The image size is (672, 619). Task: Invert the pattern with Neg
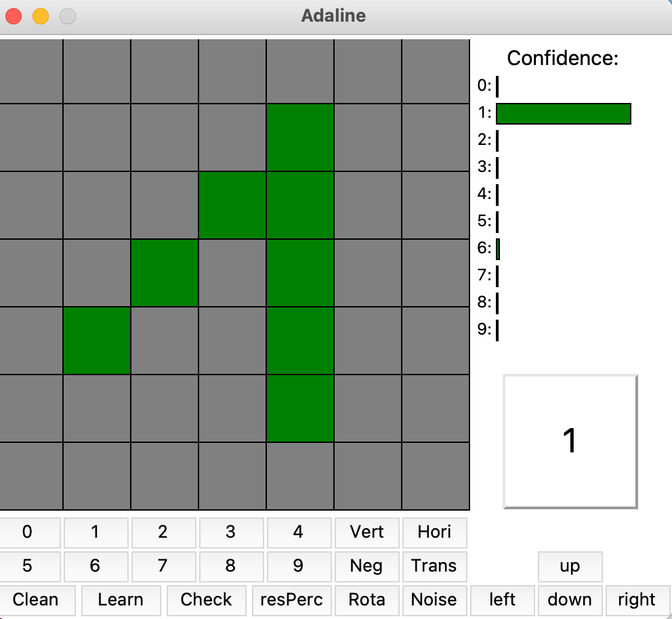(x=366, y=566)
